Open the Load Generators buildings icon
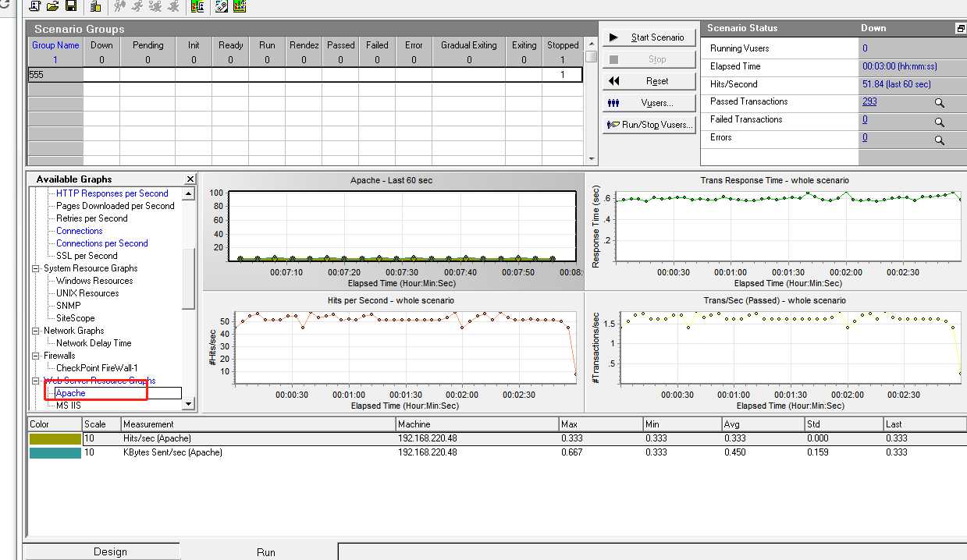The width and height of the screenshot is (967, 560). 96,6
